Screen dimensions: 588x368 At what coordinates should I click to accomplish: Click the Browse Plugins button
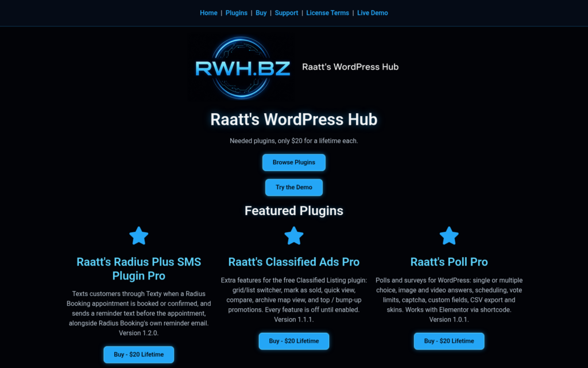[294, 163]
